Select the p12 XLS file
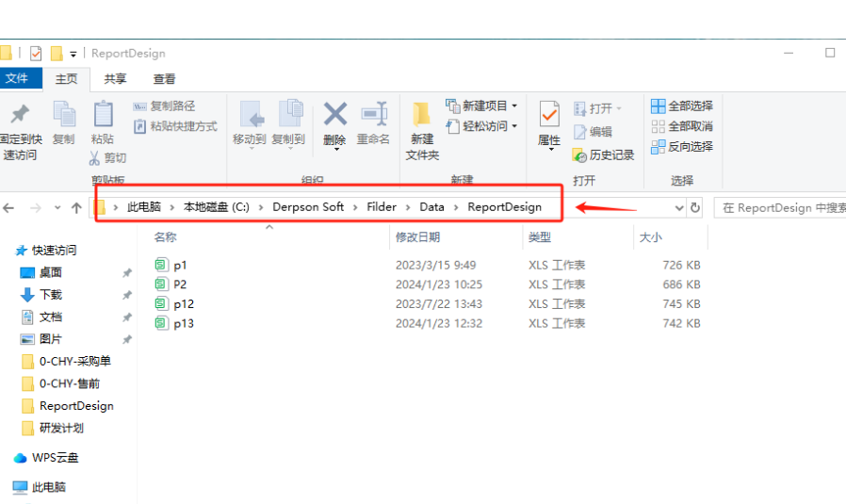The height and width of the screenshot is (504, 846). tap(184, 304)
